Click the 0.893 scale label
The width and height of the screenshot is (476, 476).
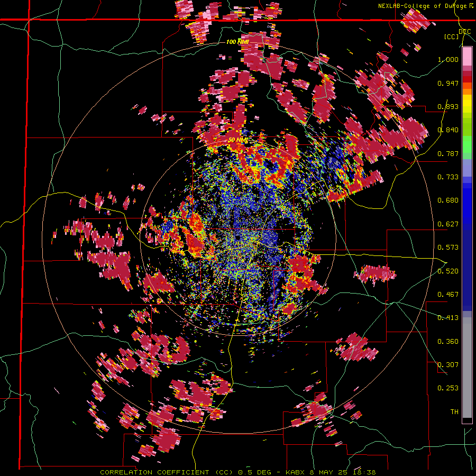(448, 106)
